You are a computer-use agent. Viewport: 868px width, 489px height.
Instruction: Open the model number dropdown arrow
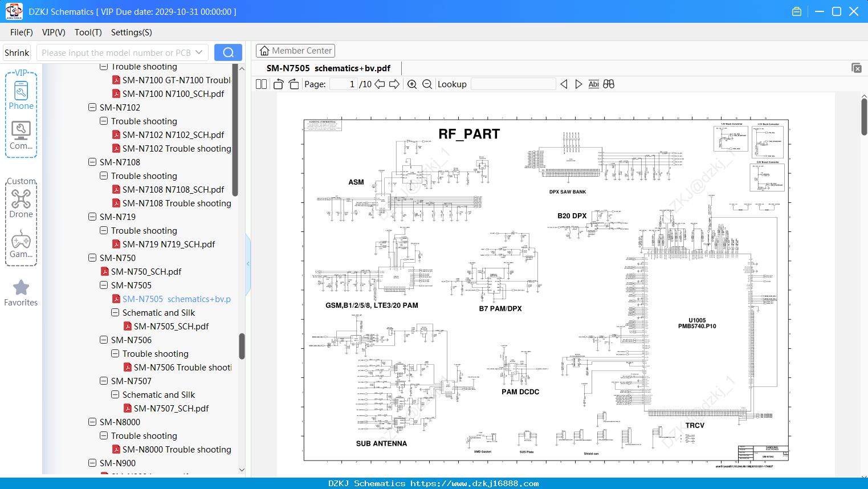click(x=199, y=52)
